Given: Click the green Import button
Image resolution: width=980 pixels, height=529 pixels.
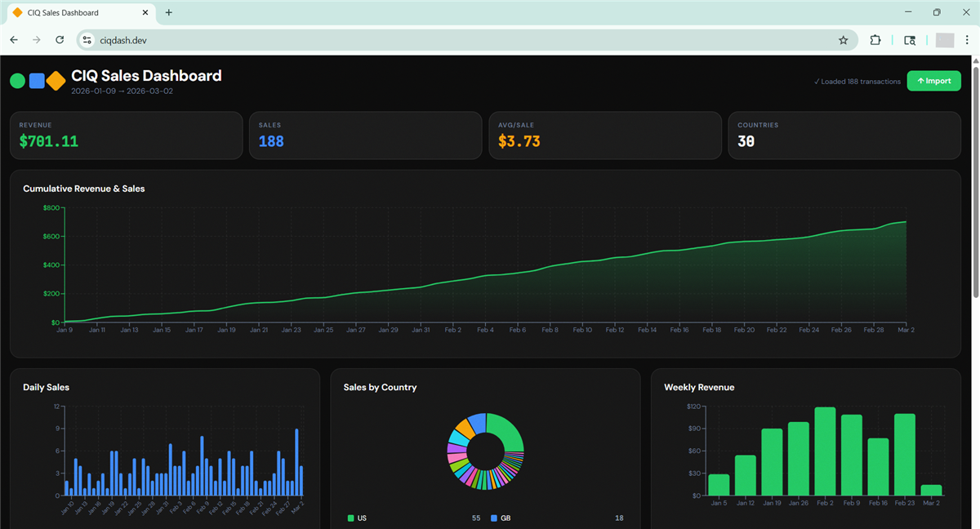Looking at the screenshot, I should coord(933,81).
